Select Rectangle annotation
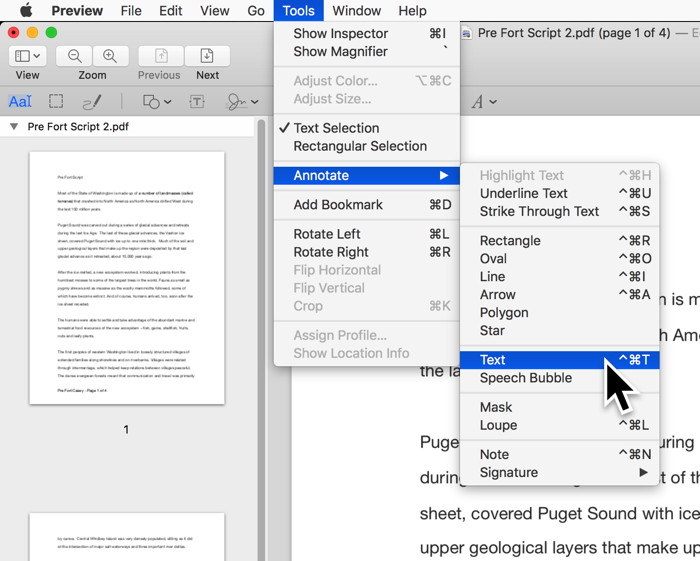 [559, 241]
